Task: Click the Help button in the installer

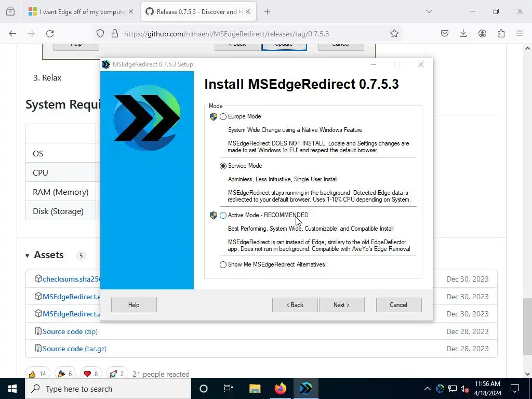Action: pos(134,304)
